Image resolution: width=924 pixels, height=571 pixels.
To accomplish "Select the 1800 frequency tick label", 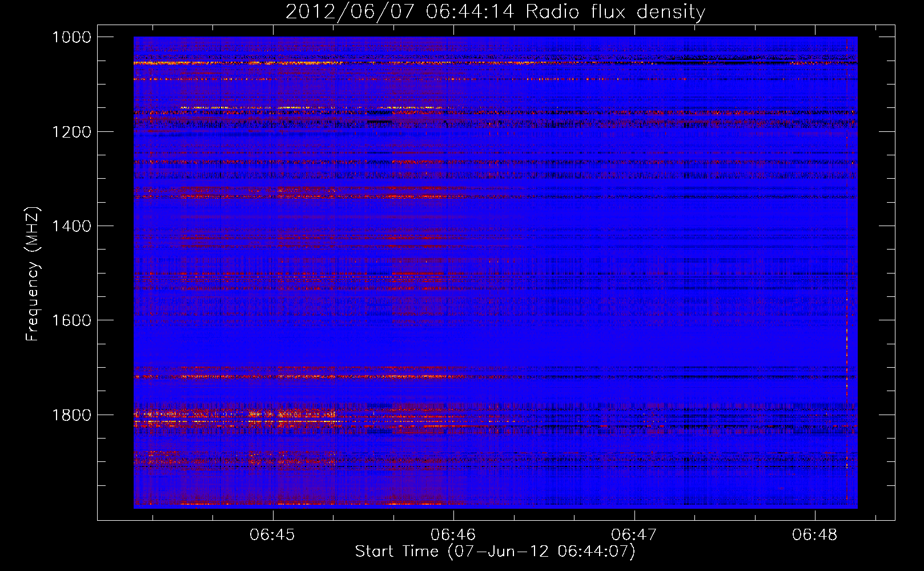I will click(72, 415).
